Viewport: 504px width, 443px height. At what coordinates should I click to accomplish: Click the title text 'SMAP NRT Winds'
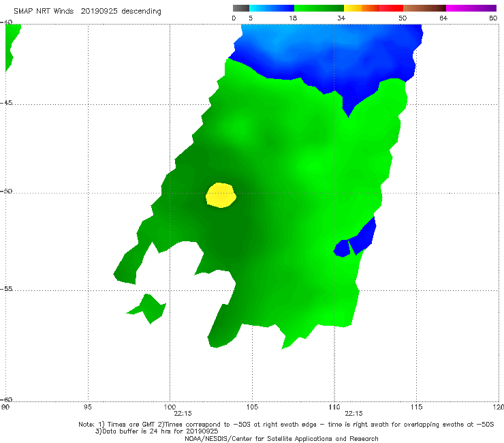44,12
